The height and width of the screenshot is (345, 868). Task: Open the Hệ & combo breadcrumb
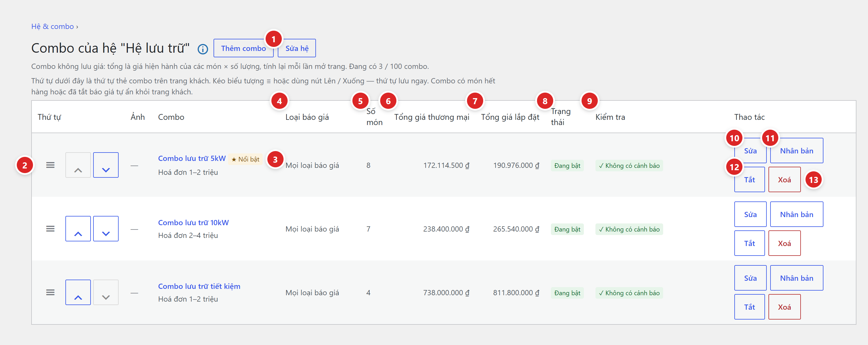[x=53, y=26]
